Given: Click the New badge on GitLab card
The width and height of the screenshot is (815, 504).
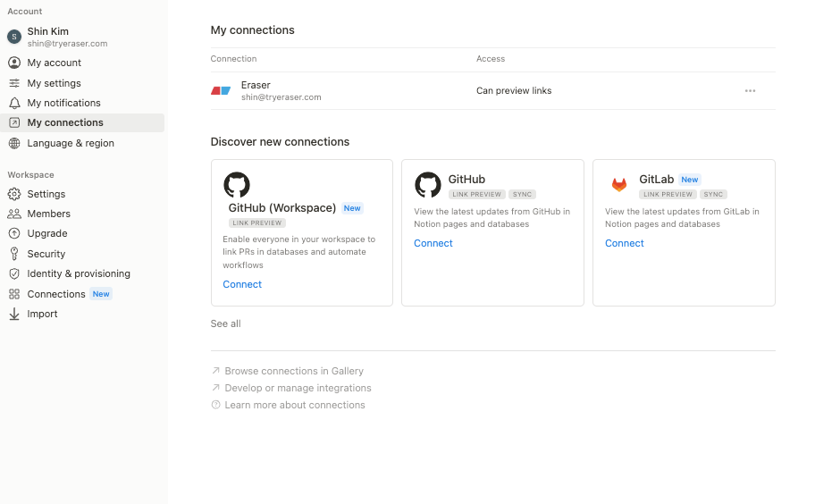Looking at the screenshot, I should pos(690,180).
